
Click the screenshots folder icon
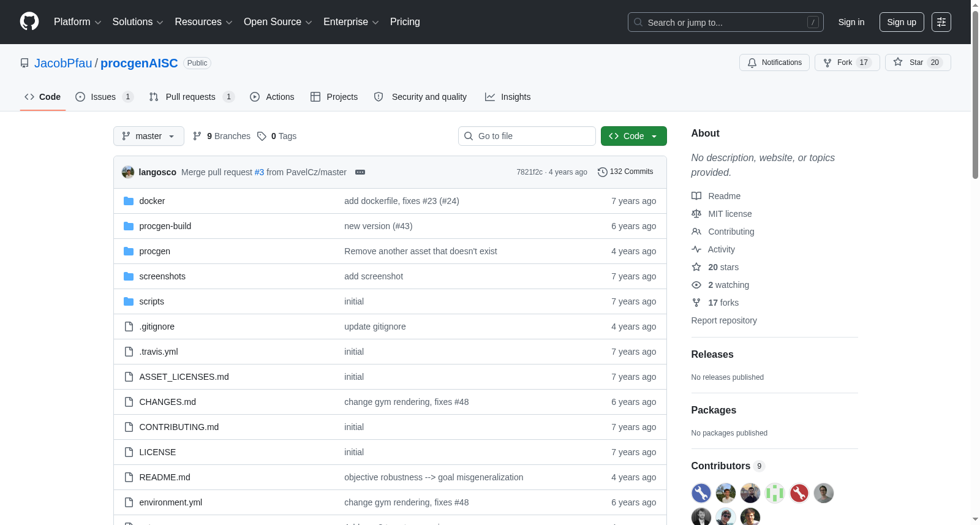tap(129, 276)
